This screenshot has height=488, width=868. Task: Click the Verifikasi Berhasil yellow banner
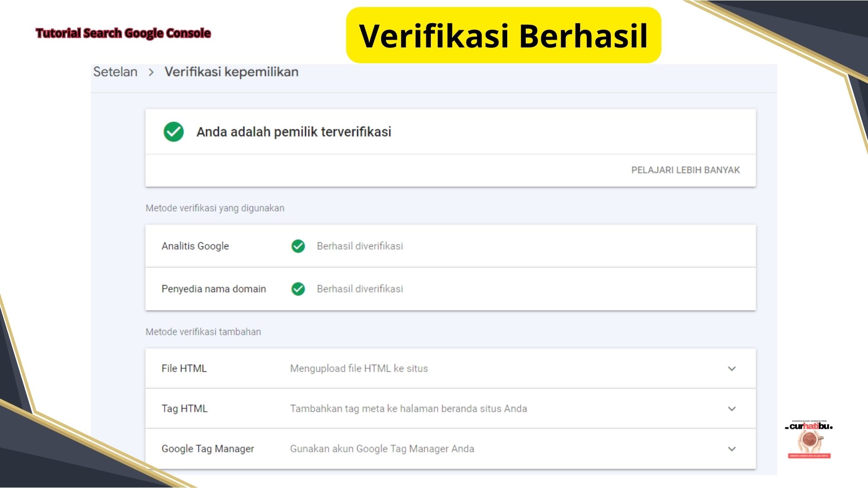tap(503, 35)
